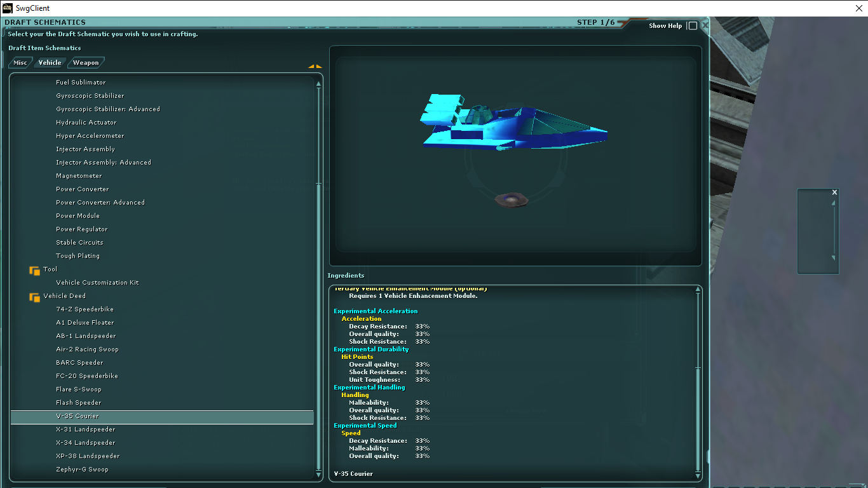Select X-34 Landspeeder schematic
This screenshot has width=868, height=488.
pyautogui.click(x=86, y=443)
